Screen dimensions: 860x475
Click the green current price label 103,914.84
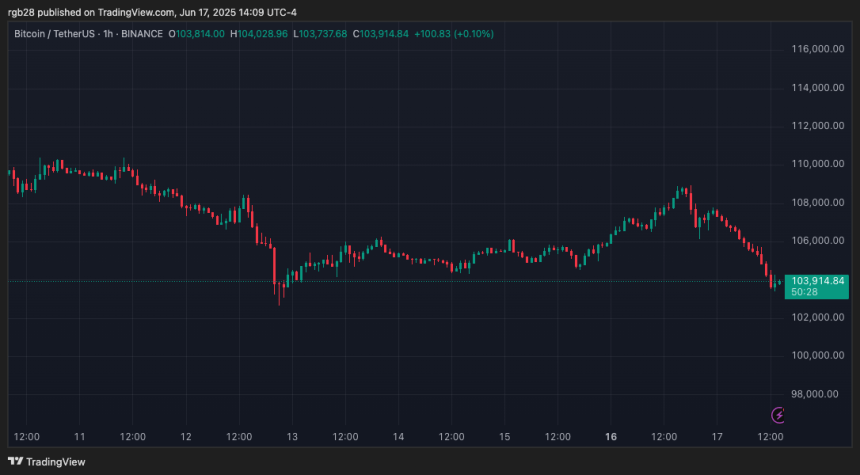coord(817,280)
